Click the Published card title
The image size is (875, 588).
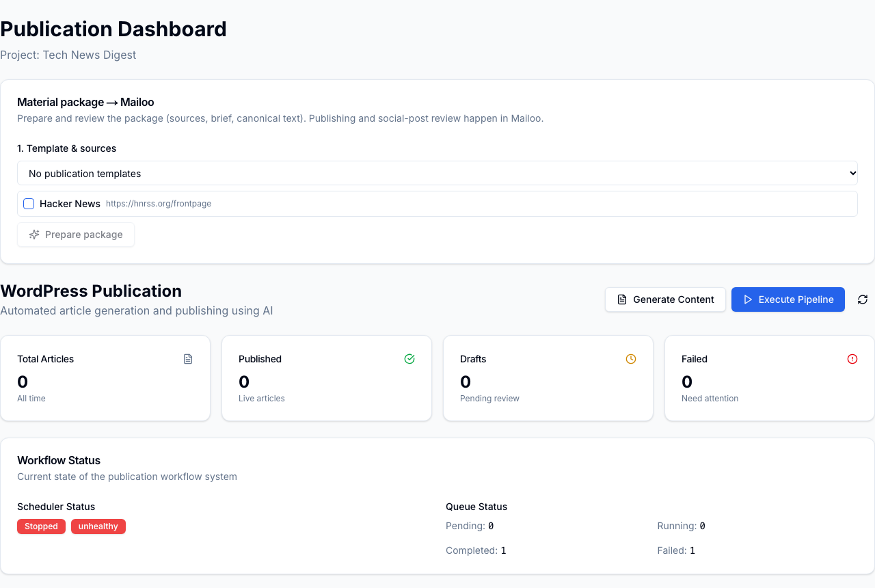tap(260, 359)
